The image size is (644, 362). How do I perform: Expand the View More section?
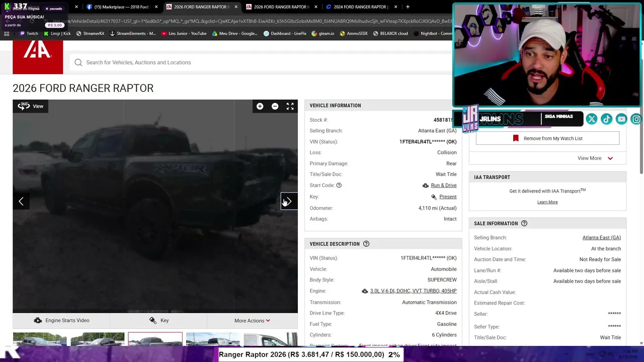[595, 158]
